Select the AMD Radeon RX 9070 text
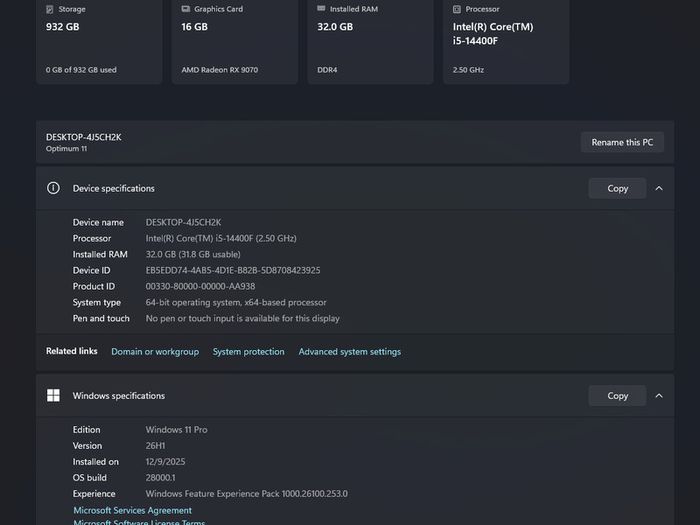The height and width of the screenshot is (525, 700). [220, 70]
